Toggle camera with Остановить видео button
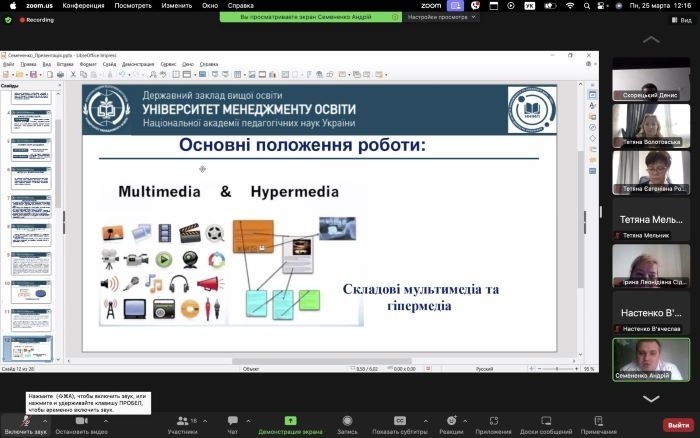 pos(83,423)
